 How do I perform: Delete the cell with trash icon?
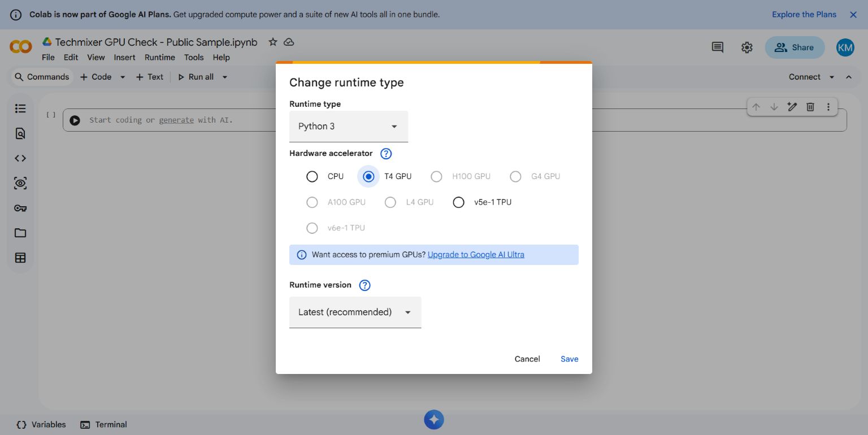pyautogui.click(x=810, y=106)
